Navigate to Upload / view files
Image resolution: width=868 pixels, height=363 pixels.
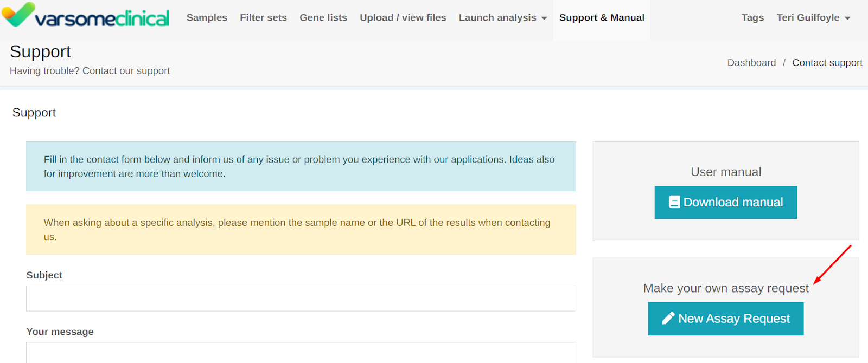403,18
